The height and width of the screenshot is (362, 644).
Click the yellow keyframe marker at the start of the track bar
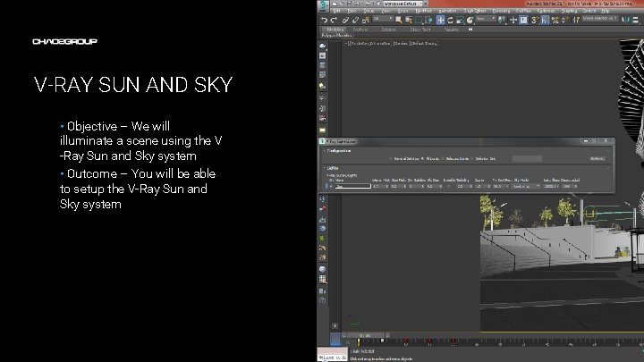[x=358, y=341]
